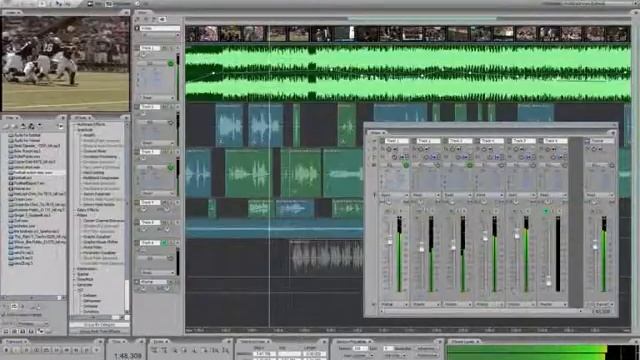Click the Mixer Track 1 volume fader
This screenshot has height=360, width=640.
click(390, 241)
